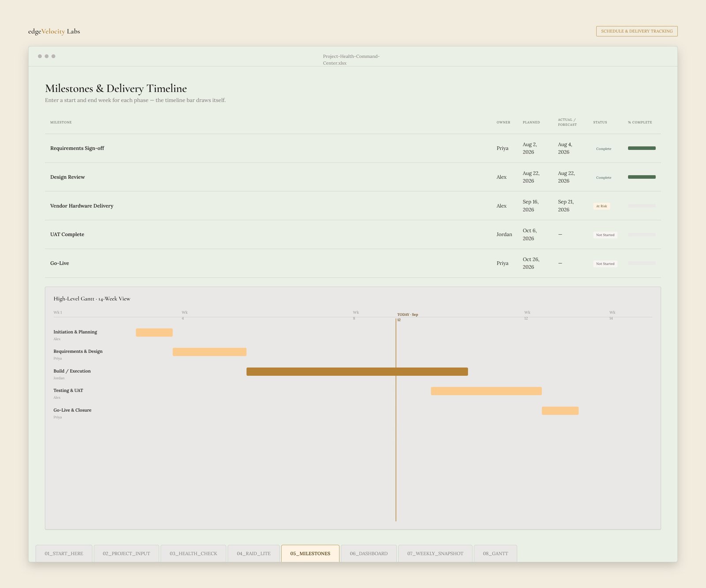Click the Design Review progress bar
Image resolution: width=706 pixels, height=588 pixels.
pyautogui.click(x=642, y=177)
